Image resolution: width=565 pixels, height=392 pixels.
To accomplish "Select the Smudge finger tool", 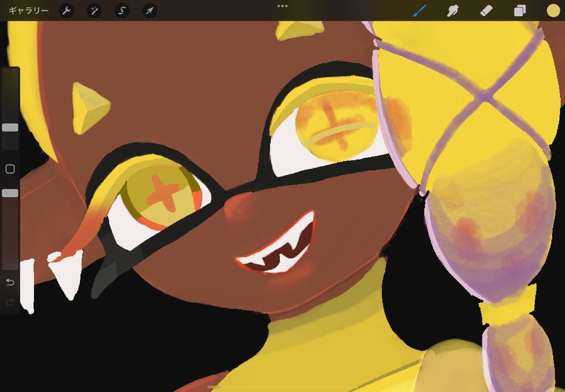I will click(453, 11).
